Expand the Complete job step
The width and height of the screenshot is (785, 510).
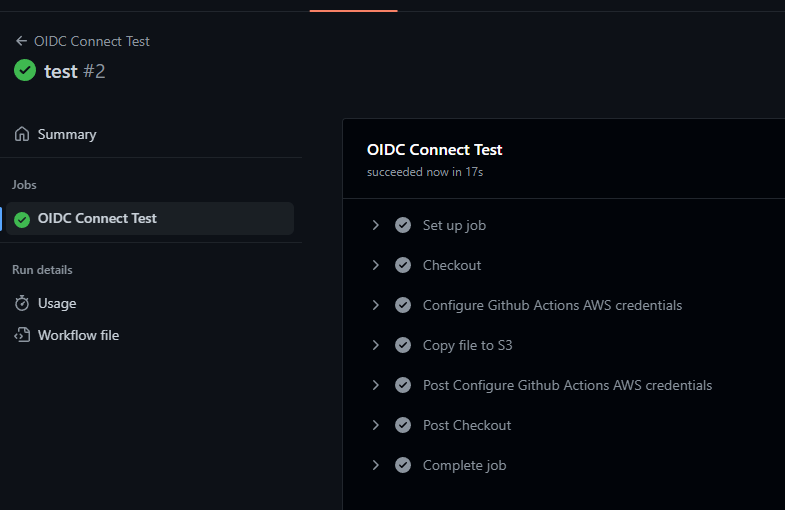pyautogui.click(x=375, y=465)
